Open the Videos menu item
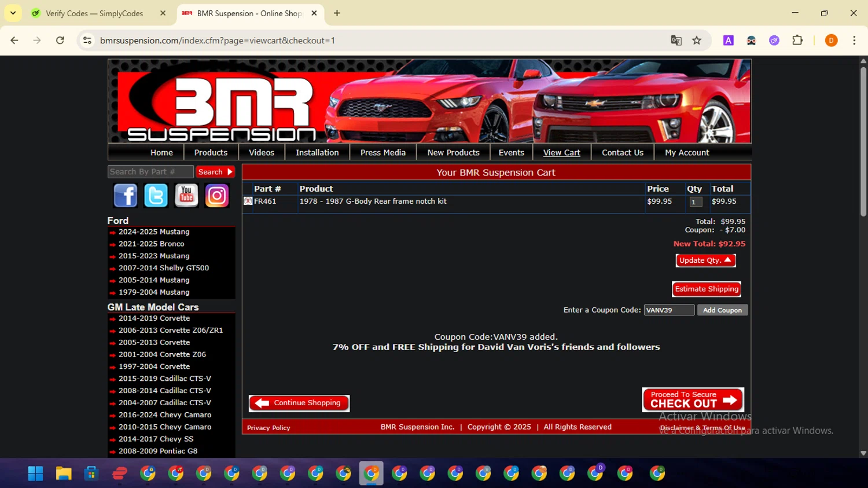This screenshot has width=868, height=488. [262, 153]
